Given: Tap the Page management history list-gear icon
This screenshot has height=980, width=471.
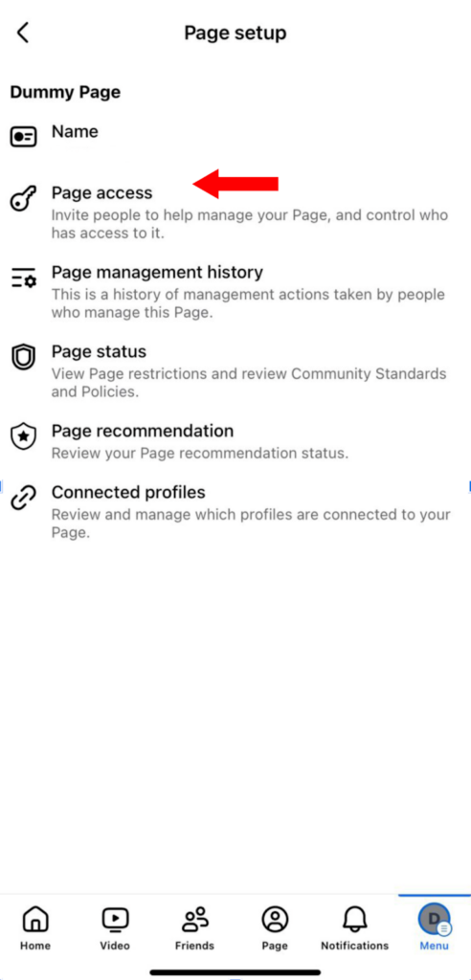Looking at the screenshot, I should click(24, 278).
